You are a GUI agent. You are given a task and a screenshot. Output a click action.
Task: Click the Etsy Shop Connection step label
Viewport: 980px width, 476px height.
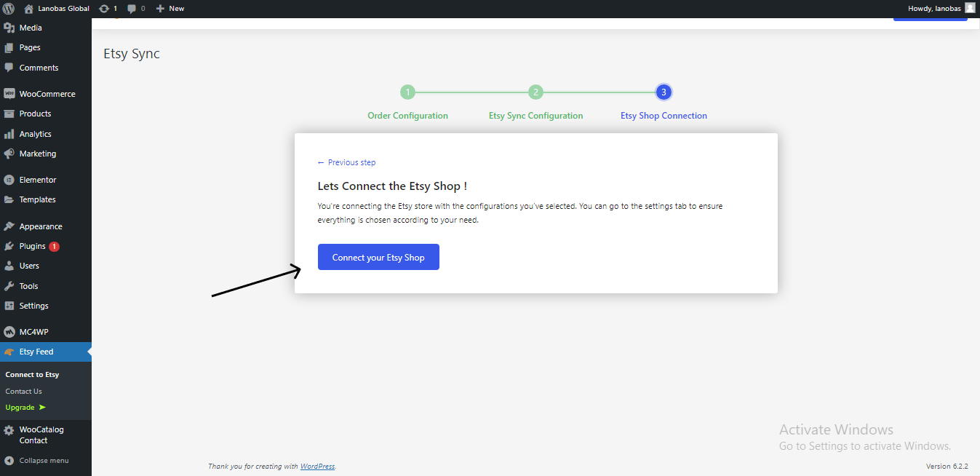(664, 116)
